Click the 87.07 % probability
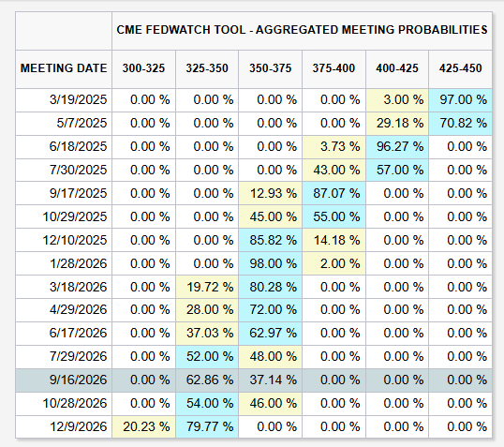504x447 pixels. click(334, 193)
